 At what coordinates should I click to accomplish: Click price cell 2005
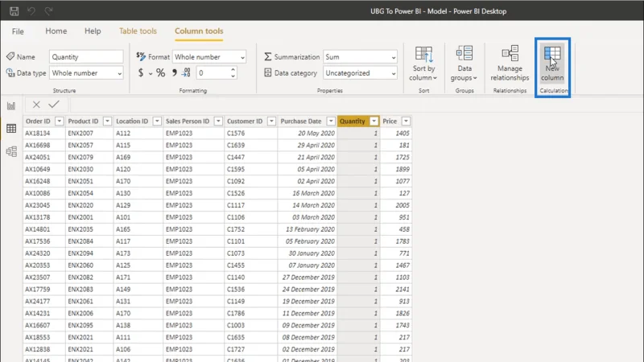(x=395, y=205)
